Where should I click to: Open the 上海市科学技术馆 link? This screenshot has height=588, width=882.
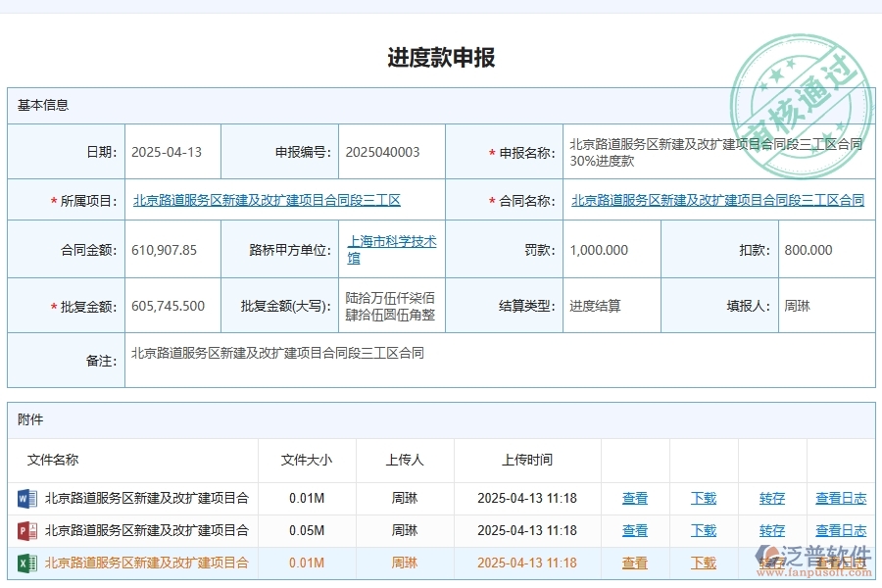[390, 249]
